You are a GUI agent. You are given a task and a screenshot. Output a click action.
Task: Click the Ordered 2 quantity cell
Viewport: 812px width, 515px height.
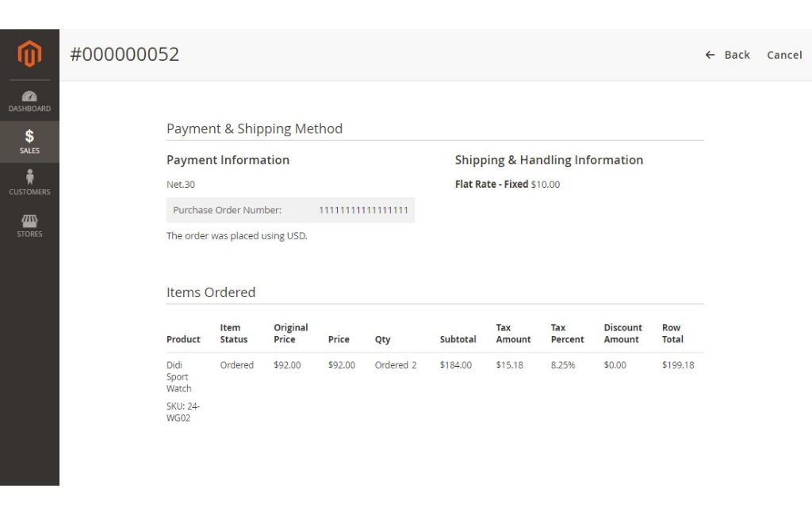coord(396,365)
